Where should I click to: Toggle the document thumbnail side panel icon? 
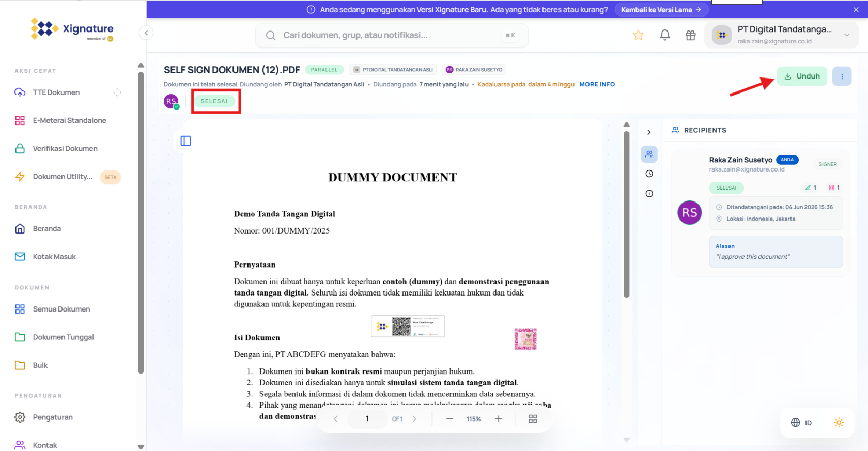point(186,141)
